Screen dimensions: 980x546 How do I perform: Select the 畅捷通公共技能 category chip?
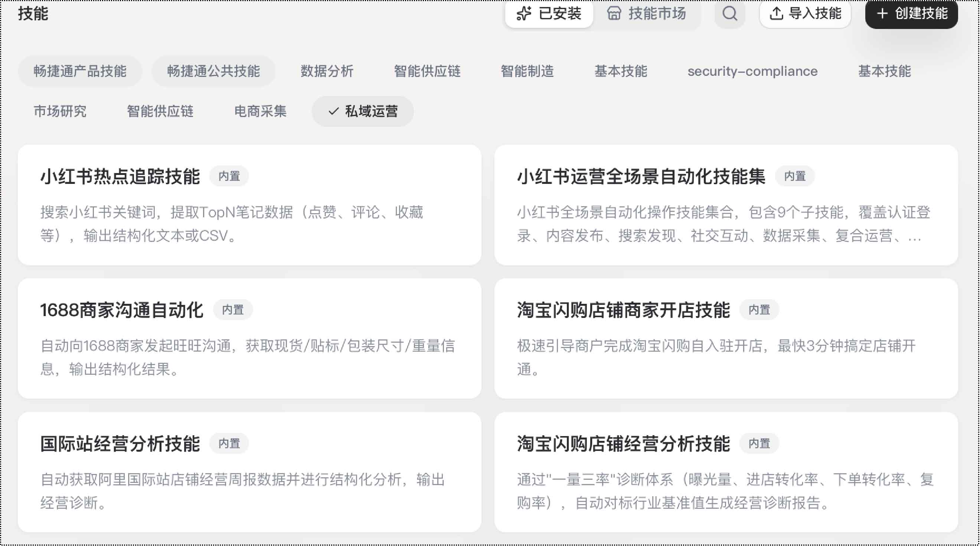tap(213, 71)
